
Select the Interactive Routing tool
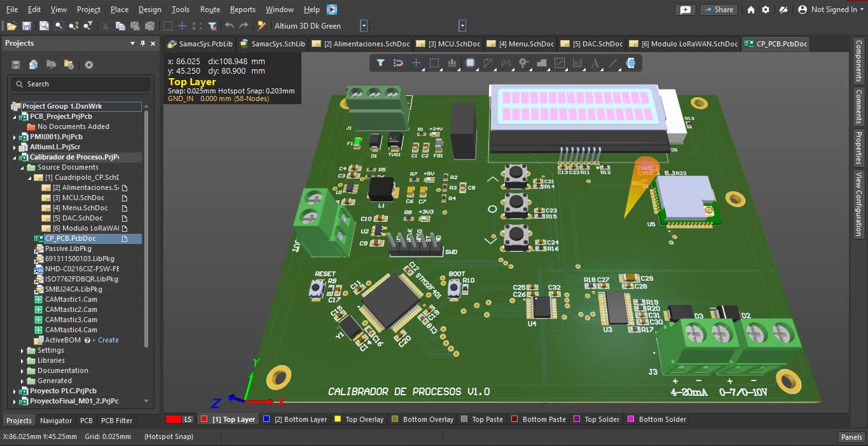[x=488, y=63]
